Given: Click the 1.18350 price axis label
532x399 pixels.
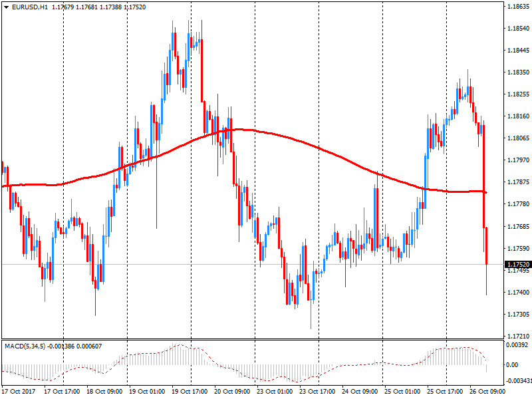Looking at the screenshot, I should pos(518,72).
